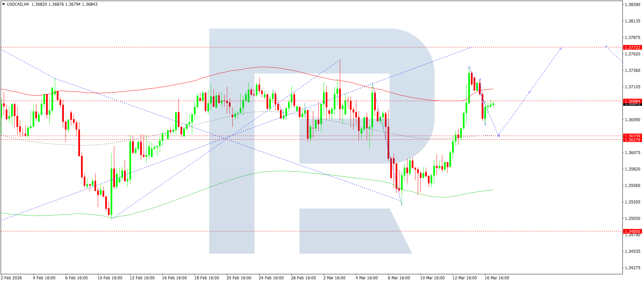Select the USDCAD,H4 symbol title
The width and height of the screenshot is (644, 282).
(x=18, y=4)
